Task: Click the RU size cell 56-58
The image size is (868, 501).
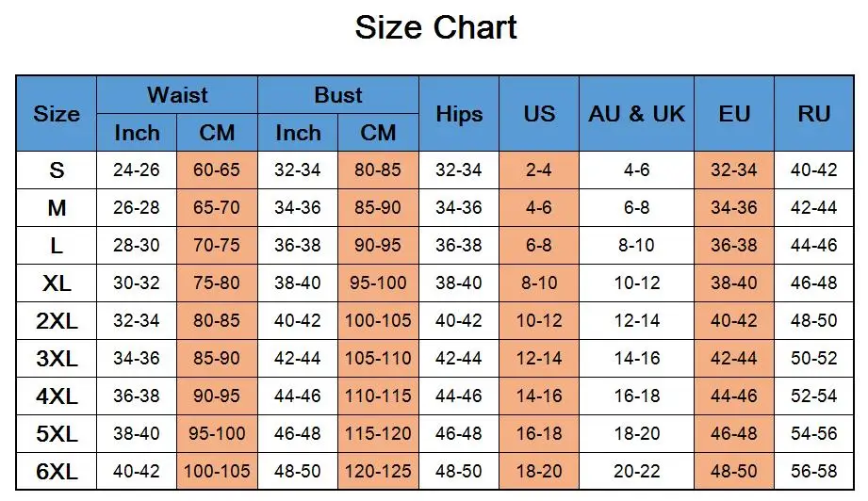Action: click(813, 471)
